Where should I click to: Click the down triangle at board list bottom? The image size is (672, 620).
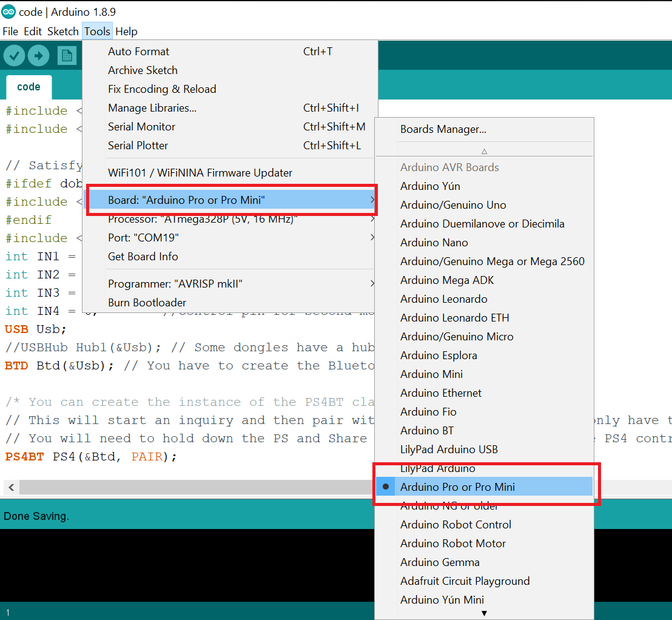484,613
